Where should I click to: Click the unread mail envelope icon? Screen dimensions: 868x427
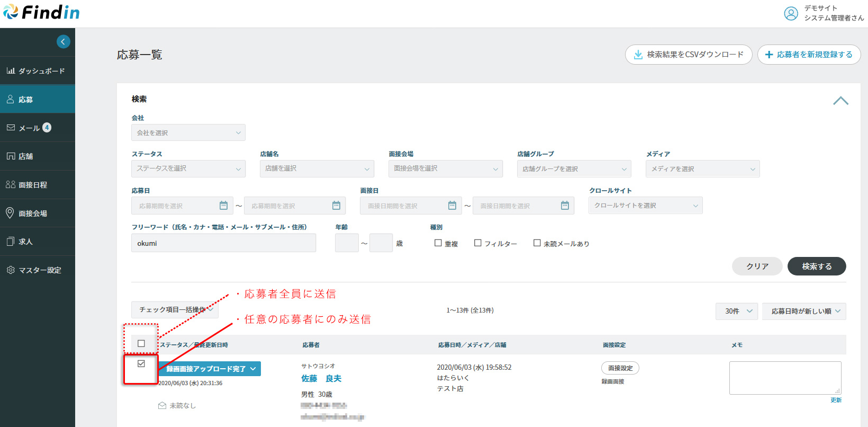[162, 406]
